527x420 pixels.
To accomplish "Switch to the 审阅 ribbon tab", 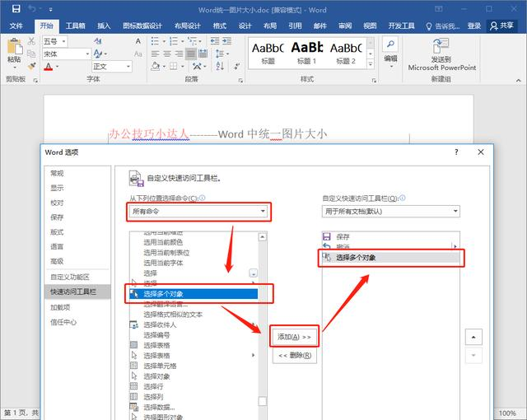I will tap(345, 26).
